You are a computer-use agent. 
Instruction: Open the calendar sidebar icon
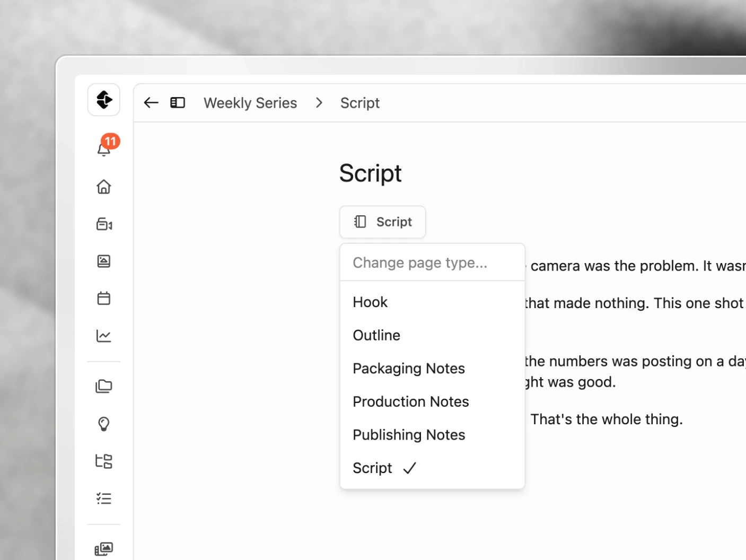pos(104,298)
